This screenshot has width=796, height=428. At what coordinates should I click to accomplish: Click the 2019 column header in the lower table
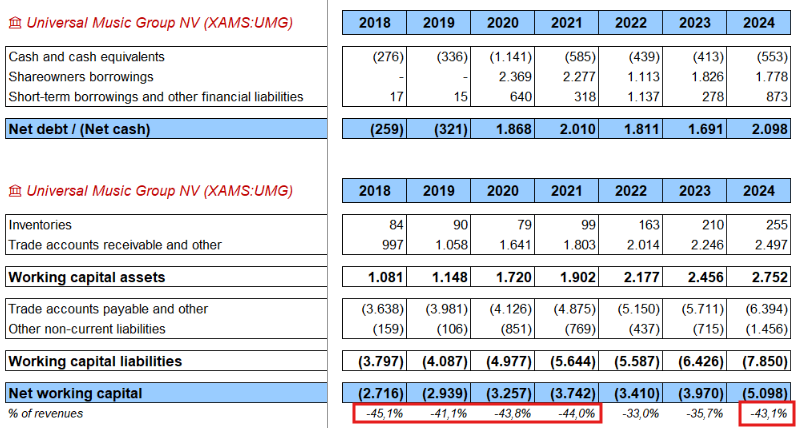439,191
